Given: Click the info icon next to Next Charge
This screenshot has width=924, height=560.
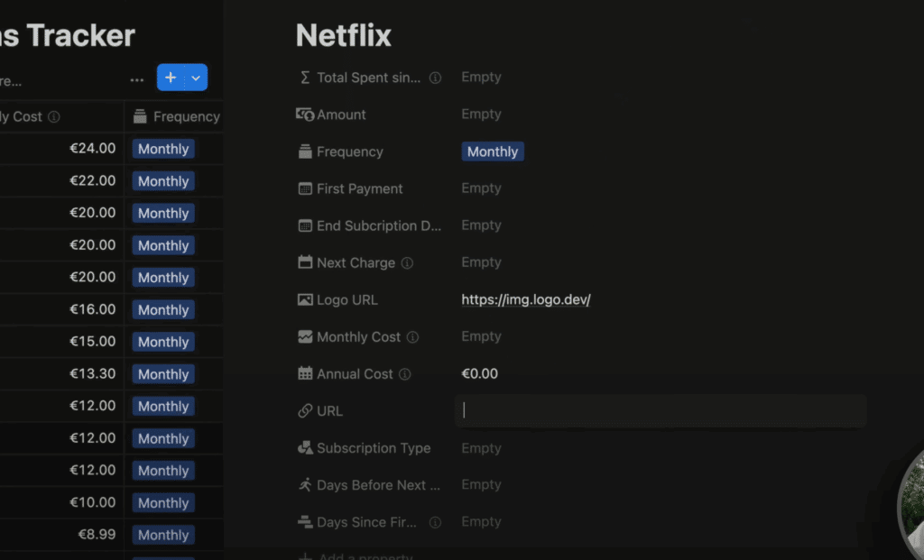Looking at the screenshot, I should pos(407,263).
